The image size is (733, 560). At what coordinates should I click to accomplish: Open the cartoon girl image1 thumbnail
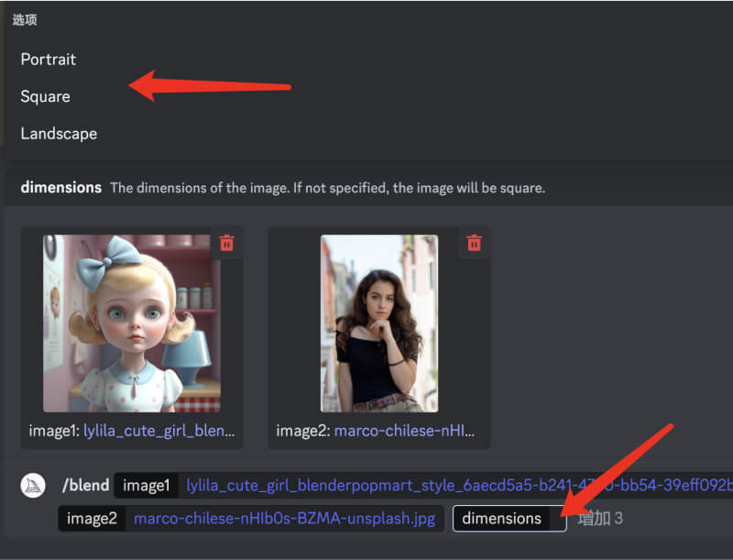pos(132,323)
